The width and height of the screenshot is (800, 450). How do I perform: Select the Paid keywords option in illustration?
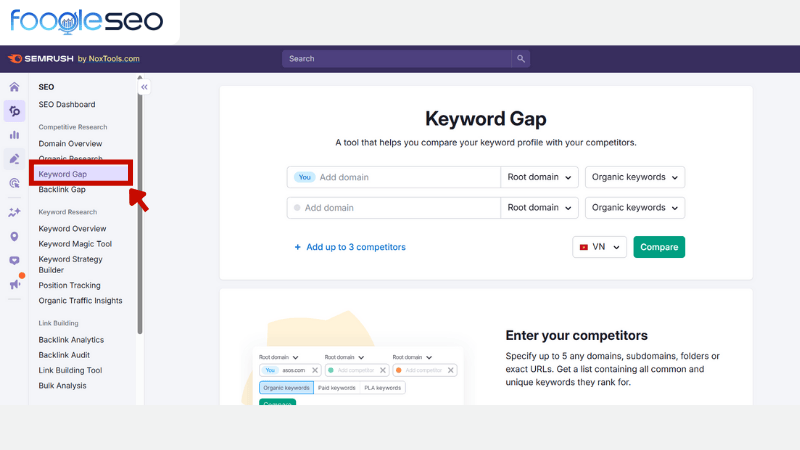[x=336, y=387]
